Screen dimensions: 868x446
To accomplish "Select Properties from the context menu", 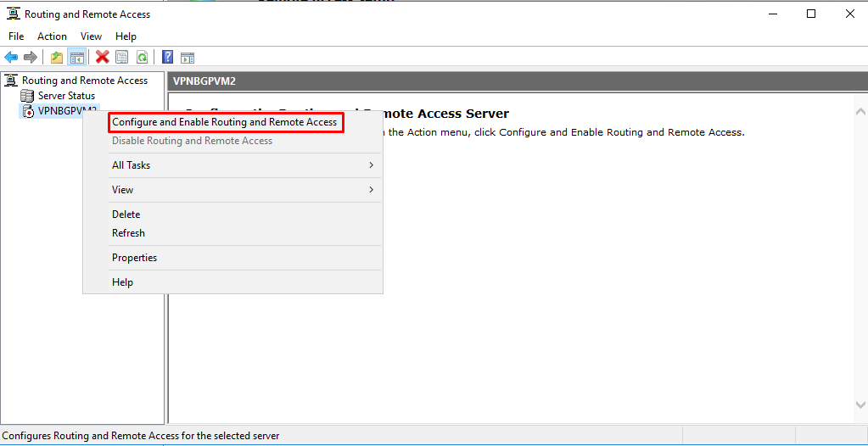I will pos(134,258).
